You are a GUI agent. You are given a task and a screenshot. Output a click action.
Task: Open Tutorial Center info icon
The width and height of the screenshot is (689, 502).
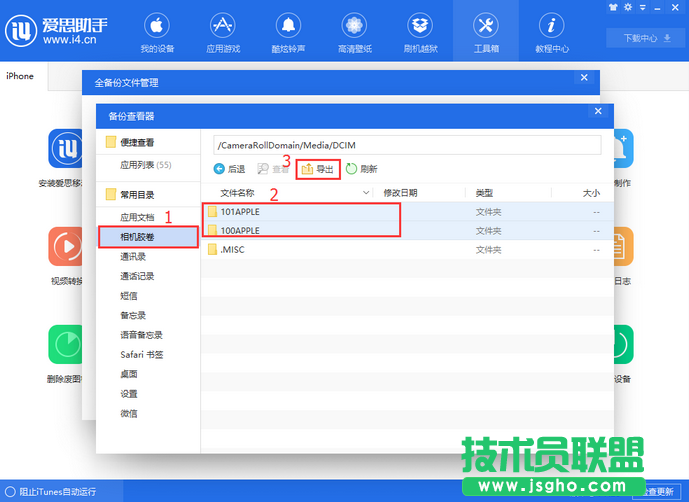tap(552, 33)
